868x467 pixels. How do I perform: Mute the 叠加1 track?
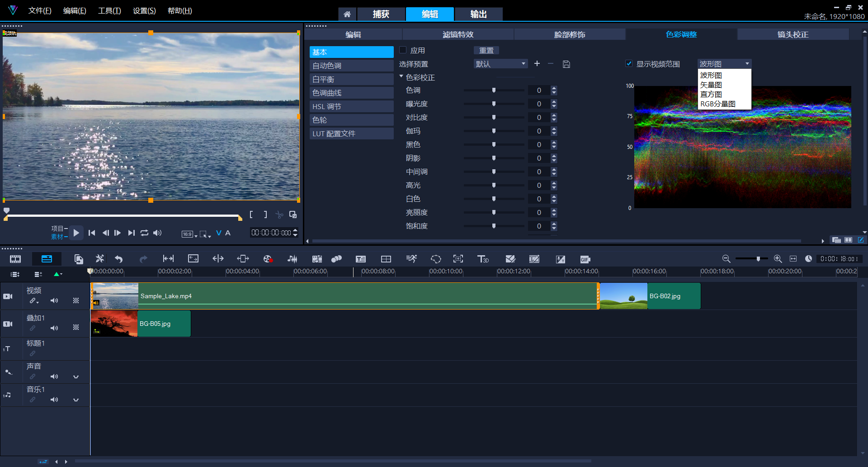[x=54, y=328]
